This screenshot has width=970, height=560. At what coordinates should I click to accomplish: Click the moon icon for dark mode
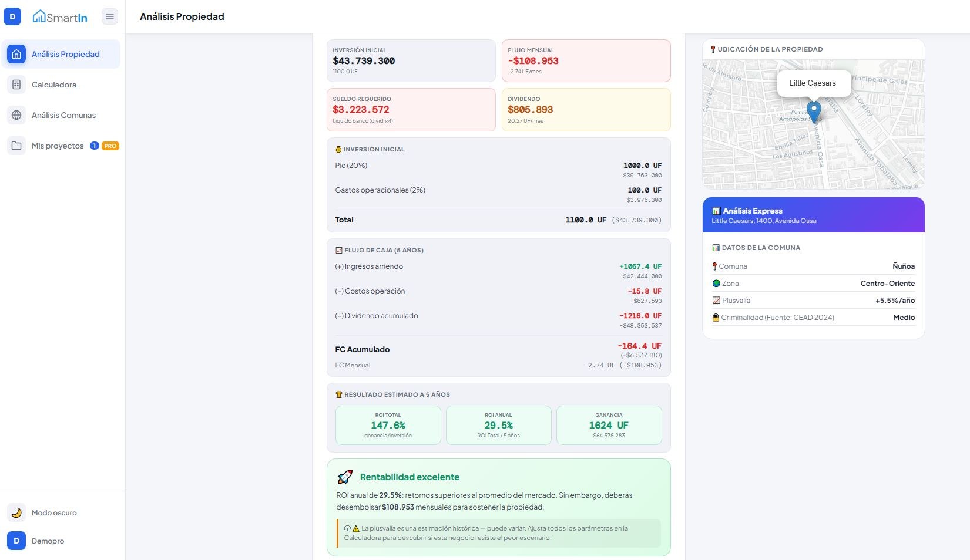(16, 512)
